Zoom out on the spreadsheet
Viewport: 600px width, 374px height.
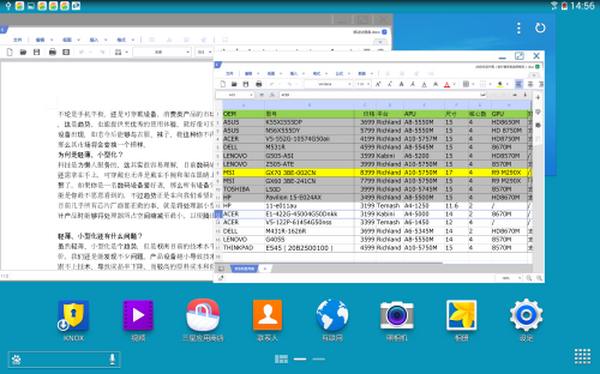539,278
